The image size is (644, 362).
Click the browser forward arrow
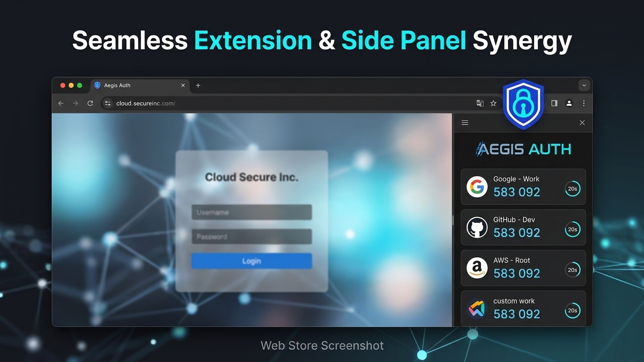(x=75, y=103)
